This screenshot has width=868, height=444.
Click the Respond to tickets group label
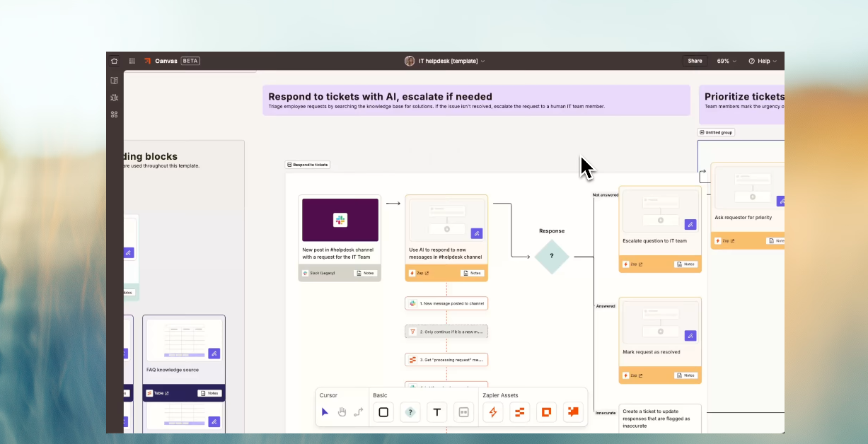click(308, 165)
